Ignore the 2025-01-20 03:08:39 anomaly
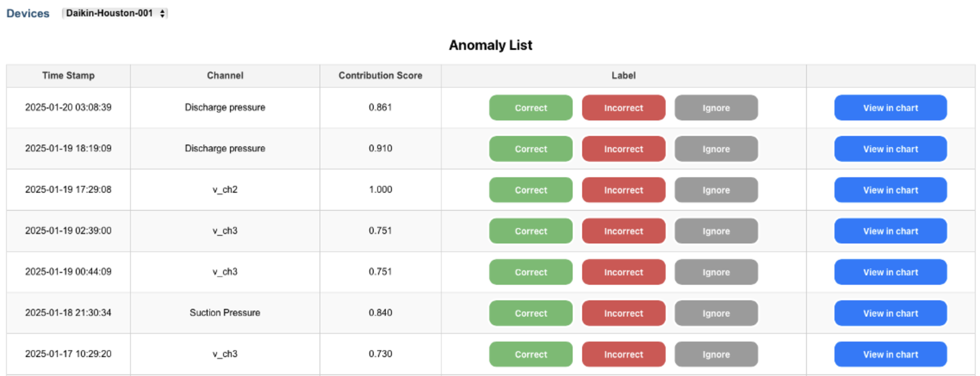Viewport: 980px width, 376px height. point(716,108)
